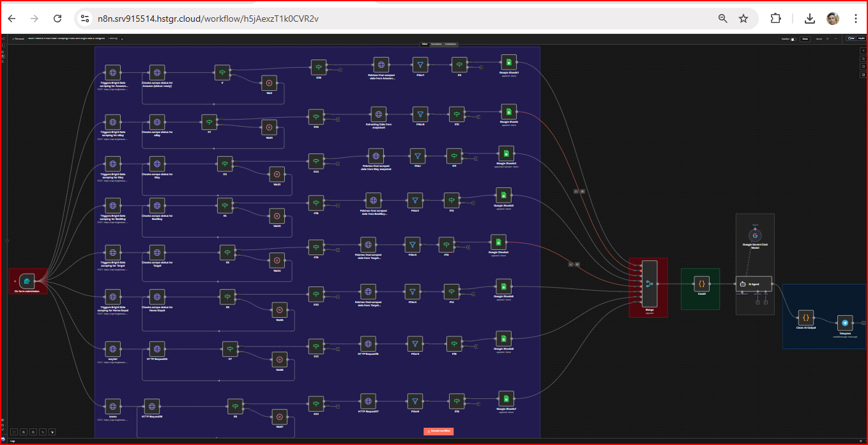Click the Execute workflow button
Image resolution: width=868 pixels, height=445 pixels.
click(x=438, y=432)
